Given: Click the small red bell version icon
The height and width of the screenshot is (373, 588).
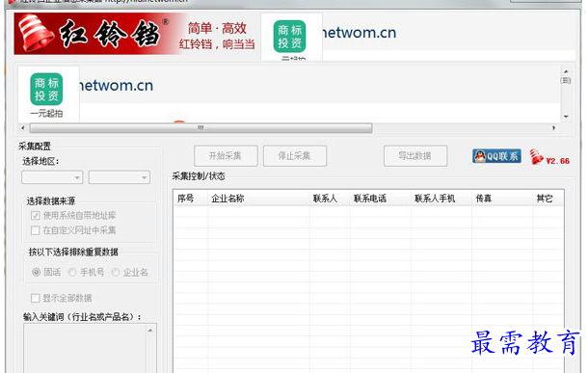Looking at the screenshot, I should pos(536,156).
